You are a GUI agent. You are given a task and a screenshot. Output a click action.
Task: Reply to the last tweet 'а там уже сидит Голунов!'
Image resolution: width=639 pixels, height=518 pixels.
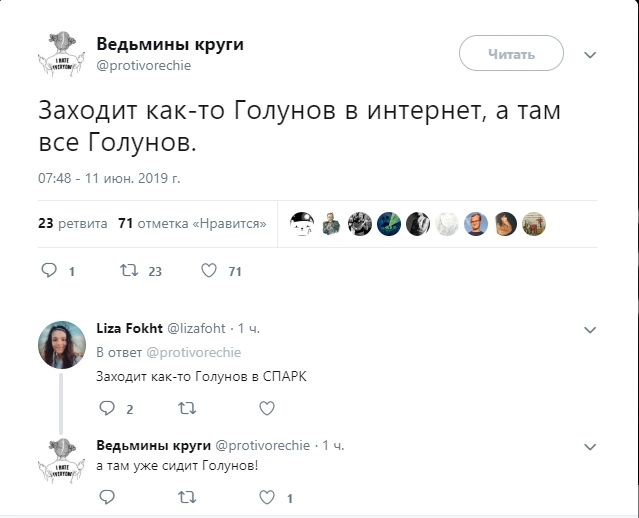click(107, 497)
